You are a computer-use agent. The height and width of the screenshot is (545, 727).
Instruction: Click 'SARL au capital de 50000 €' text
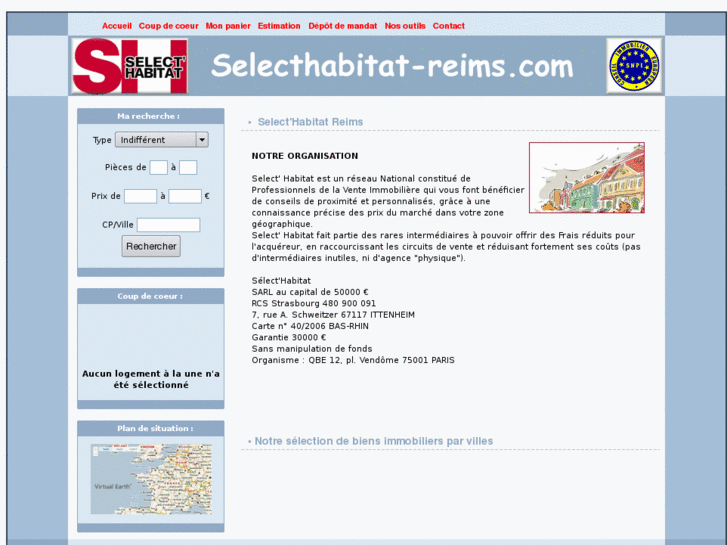pyautogui.click(x=310, y=292)
